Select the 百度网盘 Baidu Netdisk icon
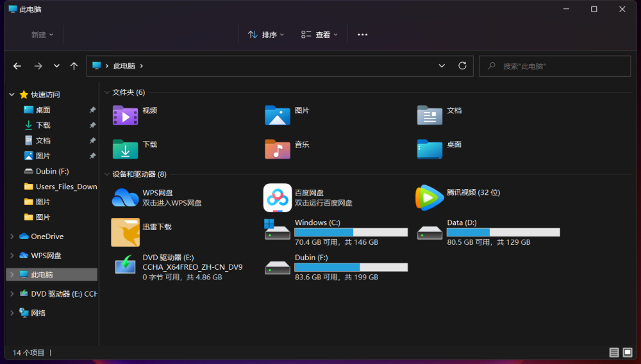Image resolution: width=641 pixels, height=364 pixels. coord(277,198)
